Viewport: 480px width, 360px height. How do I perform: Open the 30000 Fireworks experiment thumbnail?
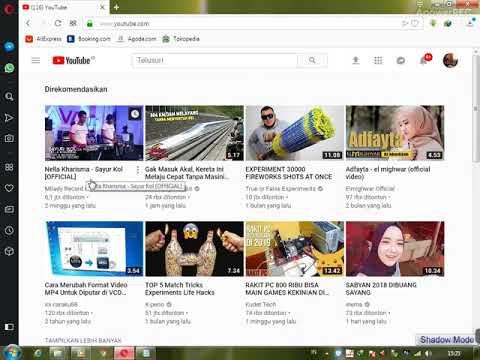pyautogui.click(x=295, y=133)
